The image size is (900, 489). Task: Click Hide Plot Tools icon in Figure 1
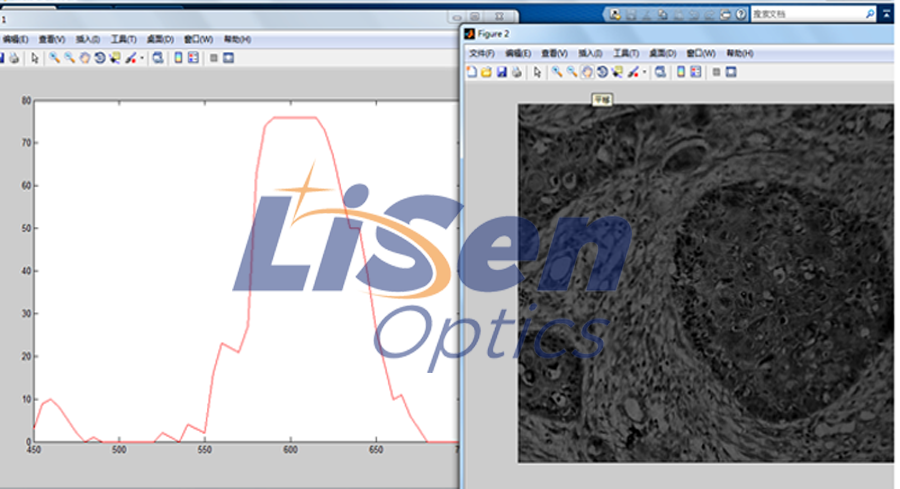(x=214, y=58)
